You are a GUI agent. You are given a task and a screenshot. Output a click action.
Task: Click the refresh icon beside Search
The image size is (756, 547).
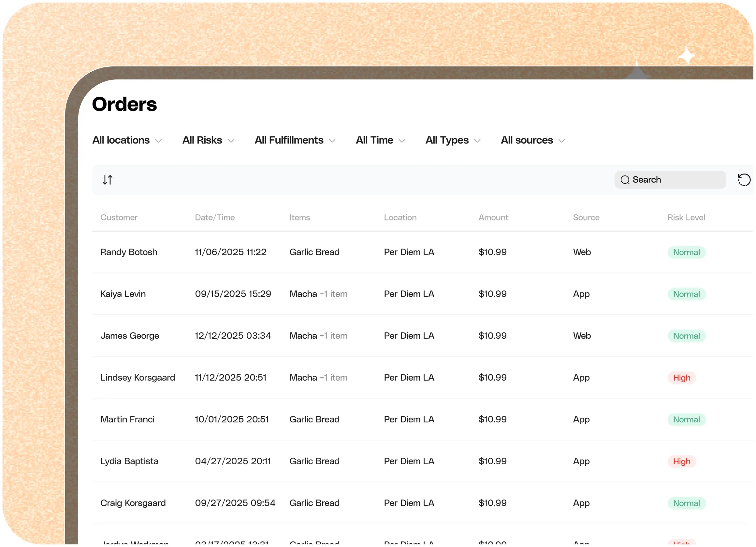pyautogui.click(x=744, y=180)
